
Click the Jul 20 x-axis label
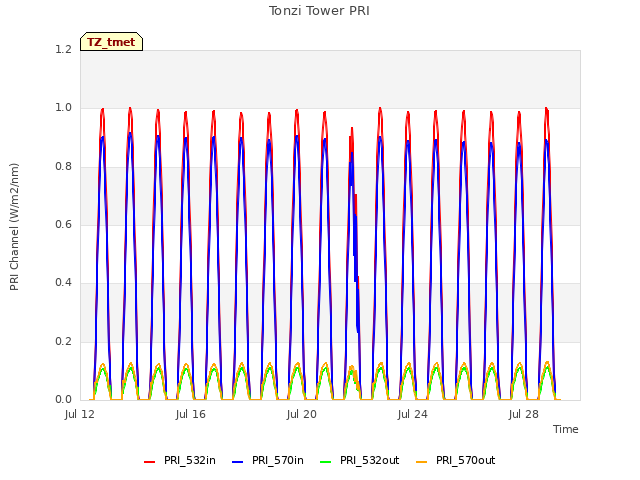[302, 415]
